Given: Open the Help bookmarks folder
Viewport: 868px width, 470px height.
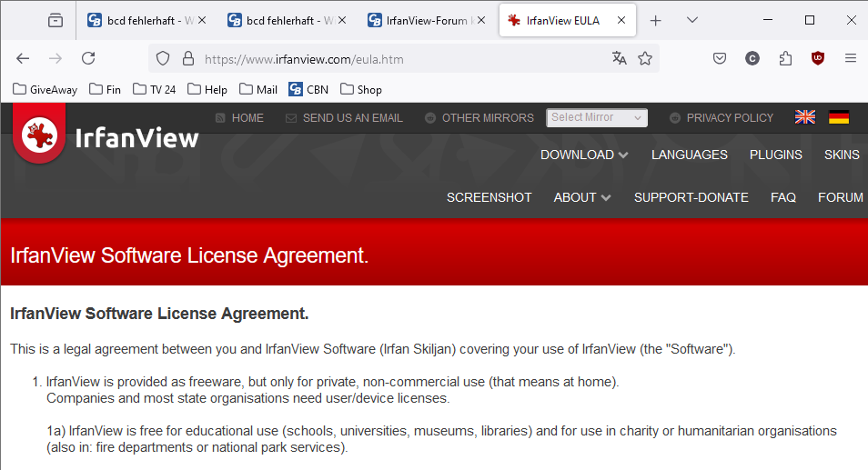Looking at the screenshot, I should (207, 90).
